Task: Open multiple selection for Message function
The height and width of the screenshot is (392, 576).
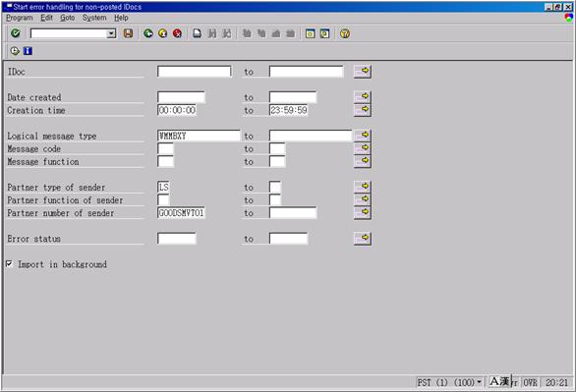Action: click(363, 161)
